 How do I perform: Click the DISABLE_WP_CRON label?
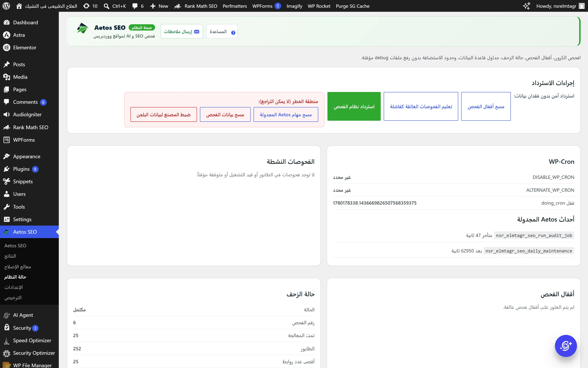tap(553, 177)
